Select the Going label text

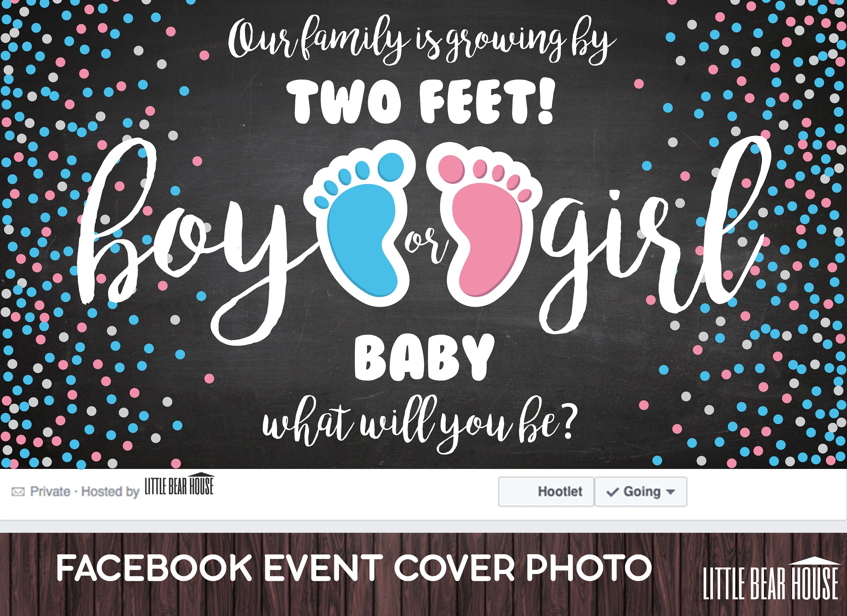(x=642, y=492)
